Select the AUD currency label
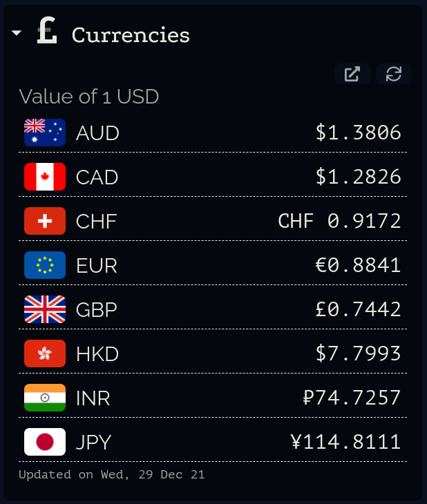The image size is (427, 504). (97, 133)
